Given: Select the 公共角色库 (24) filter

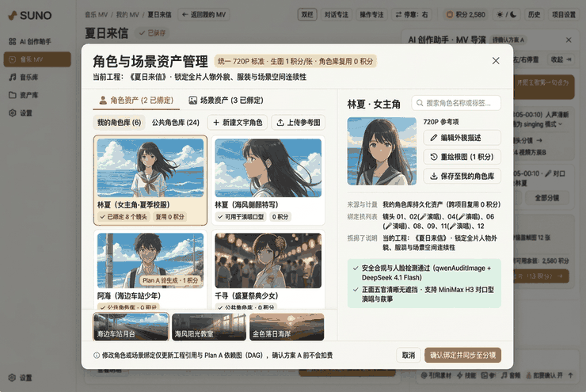Looking at the screenshot, I should click(x=175, y=122).
